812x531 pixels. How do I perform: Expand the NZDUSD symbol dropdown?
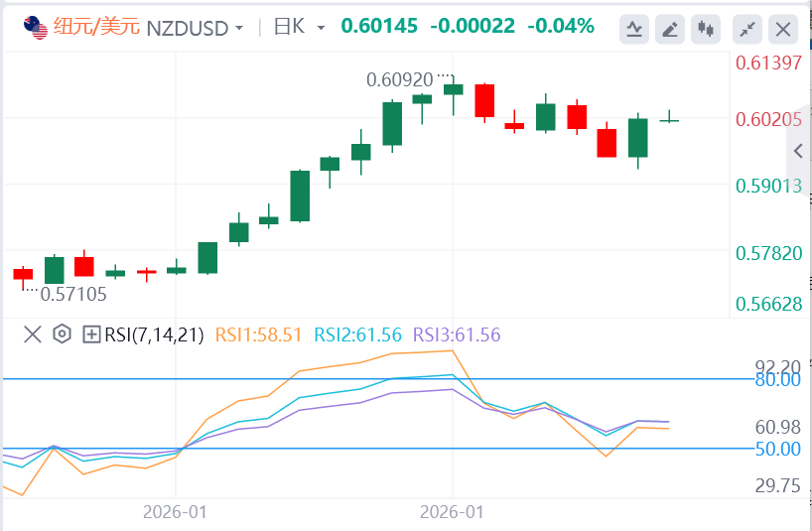click(239, 28)
